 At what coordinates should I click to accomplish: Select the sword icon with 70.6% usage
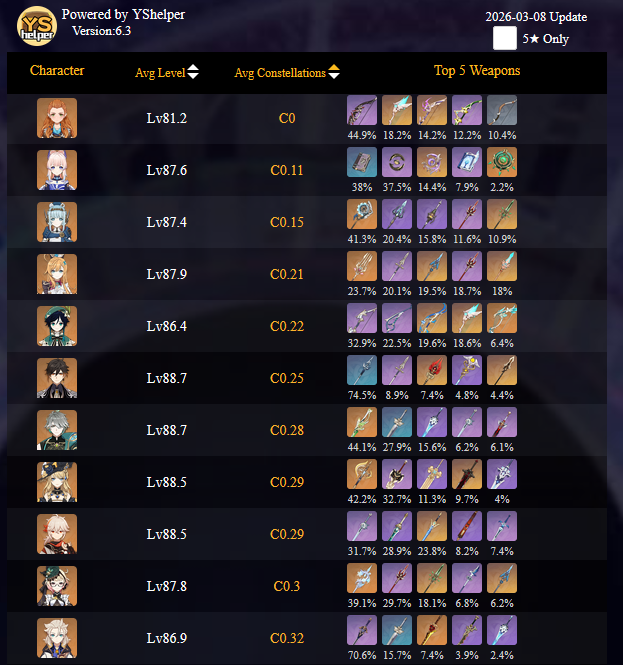[x=362, y=630]
